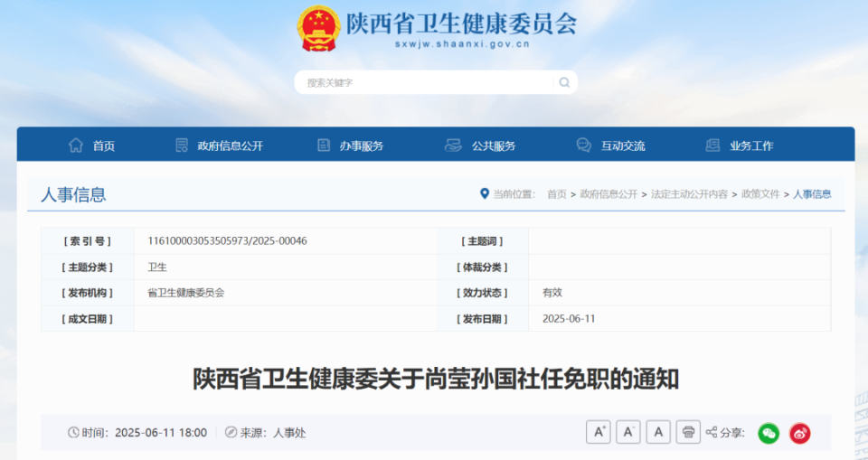Go to 政策文件 in the breadcrumb

click(x=760, y=193)
